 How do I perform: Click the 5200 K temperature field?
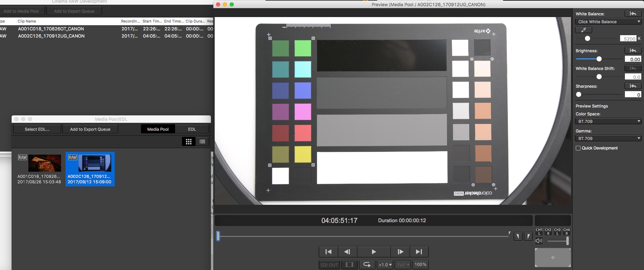[628, 39]
